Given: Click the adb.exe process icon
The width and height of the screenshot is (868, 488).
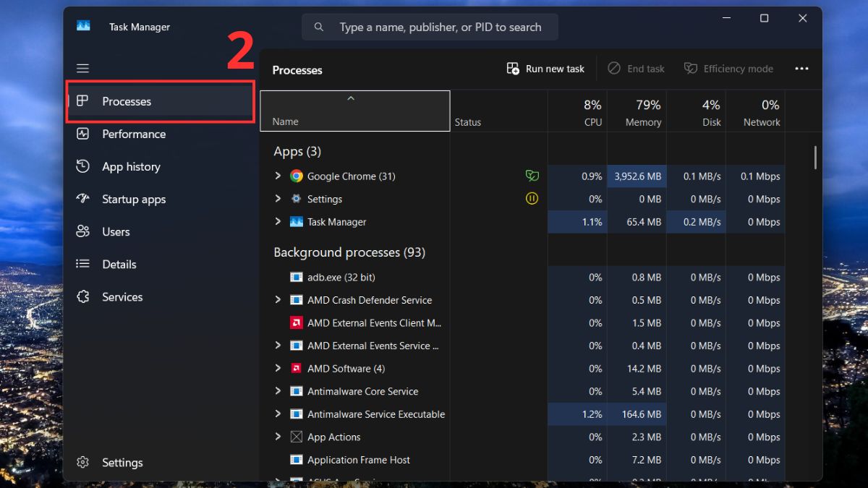Looking at the screenshot, I should [296, 277].
